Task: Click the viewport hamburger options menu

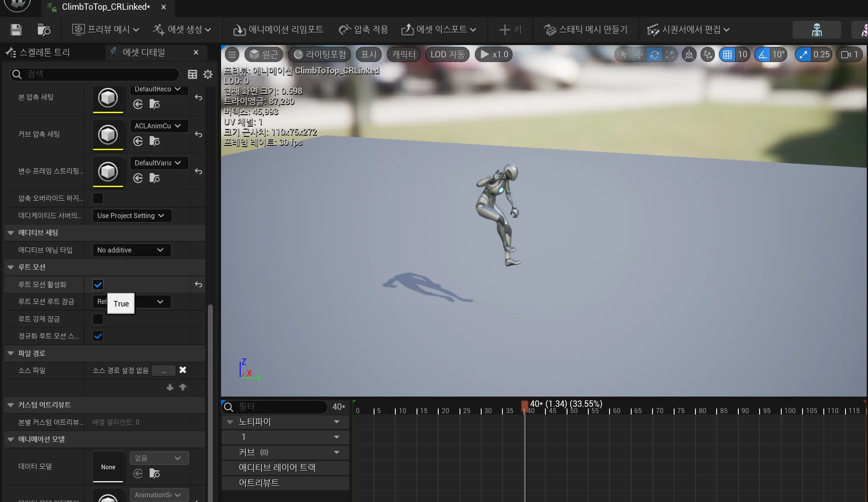Action: pos(232,54)
